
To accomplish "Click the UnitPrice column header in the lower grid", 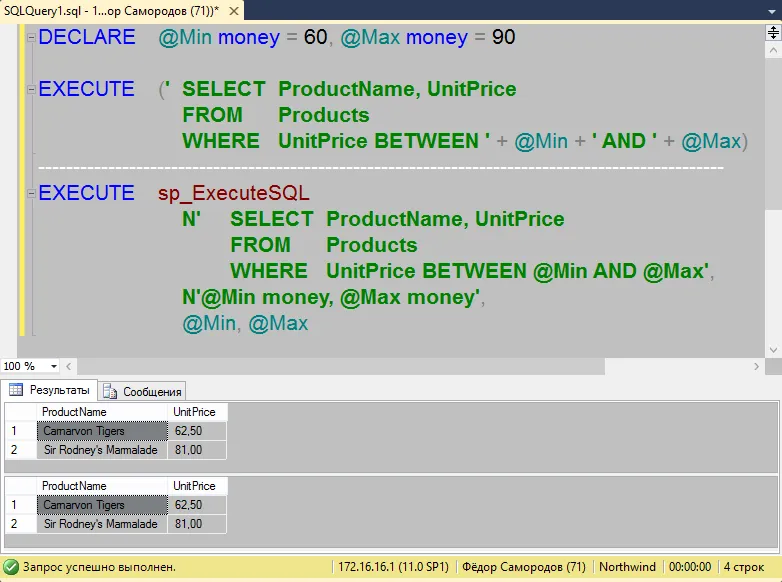I will (x=197, y=486).
